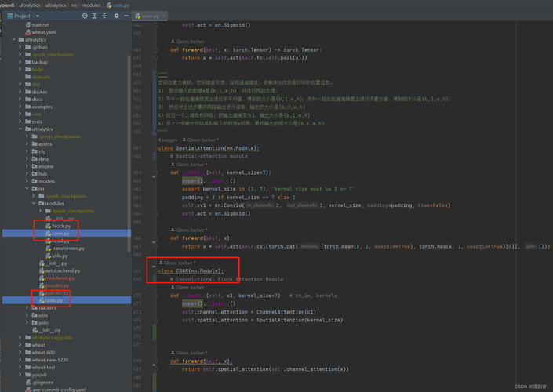Open the Project view dropdown
Viewport: 553px width, 392px height.
38,16
